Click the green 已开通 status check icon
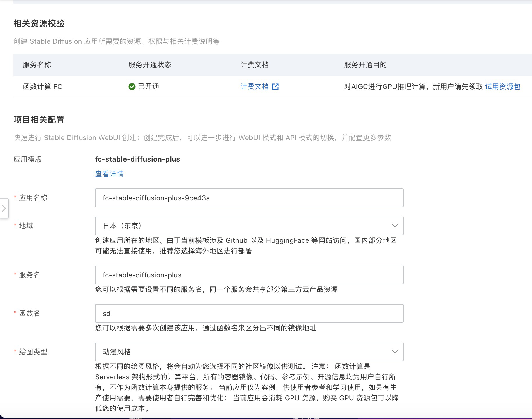This screenshot has height=419, width=532. 132,87
